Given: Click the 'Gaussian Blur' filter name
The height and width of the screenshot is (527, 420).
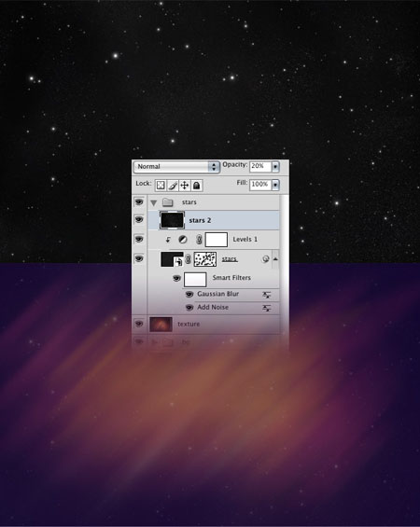Looking at the screenshot, I should [217, 294].
